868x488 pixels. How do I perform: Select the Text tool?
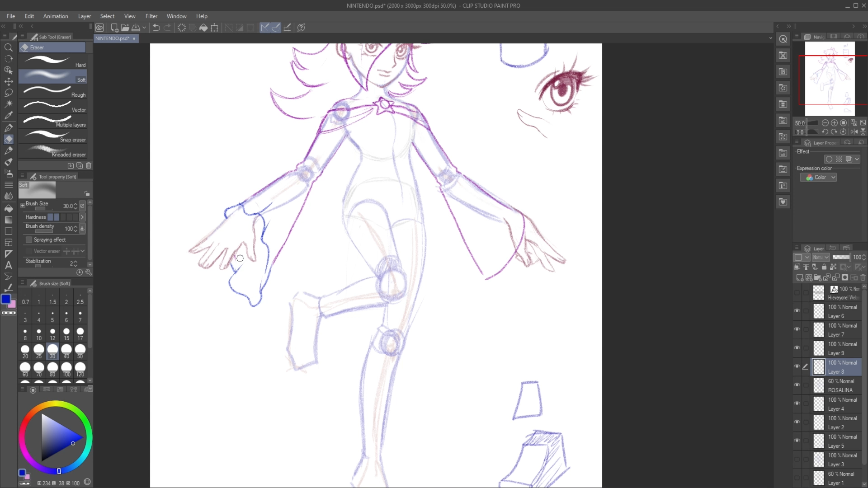click(8, 265)
